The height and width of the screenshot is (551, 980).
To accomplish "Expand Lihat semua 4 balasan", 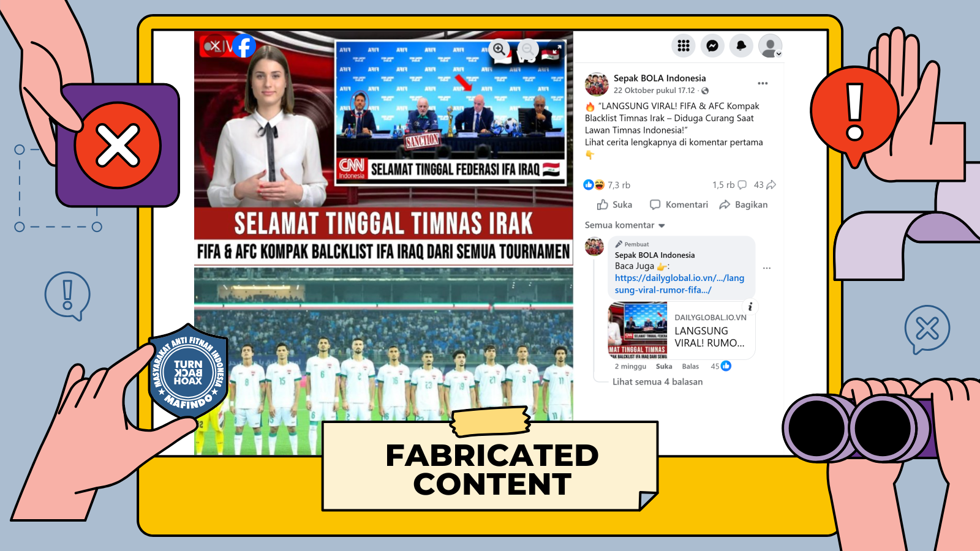I will click(657, 381).
